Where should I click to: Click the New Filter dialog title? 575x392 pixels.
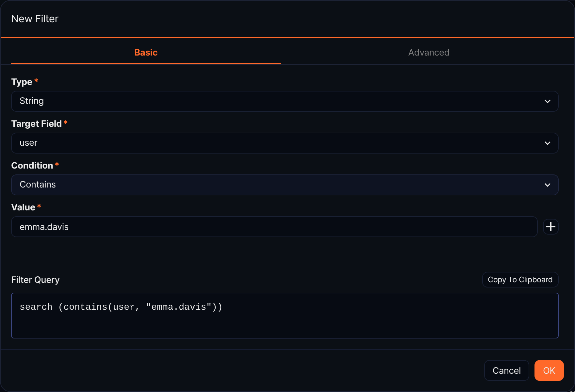[x=35, y=19]
